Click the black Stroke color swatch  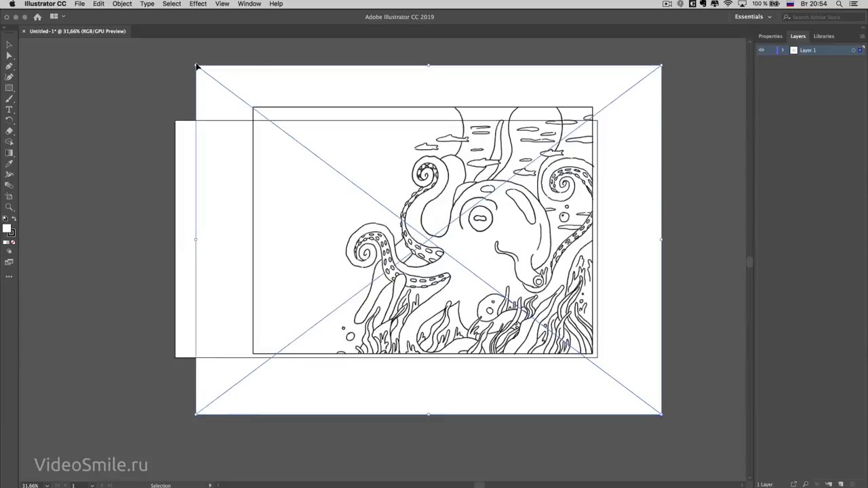(12, 233)
